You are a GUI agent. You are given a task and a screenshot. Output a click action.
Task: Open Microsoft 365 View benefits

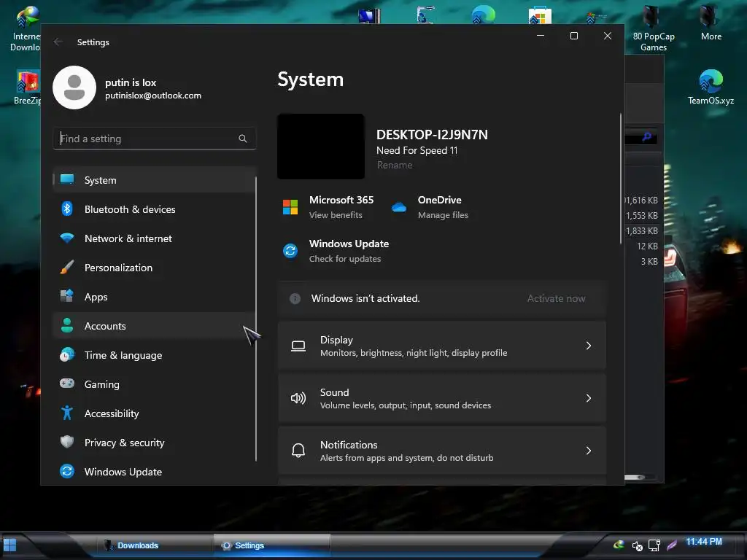pos(336,215)
